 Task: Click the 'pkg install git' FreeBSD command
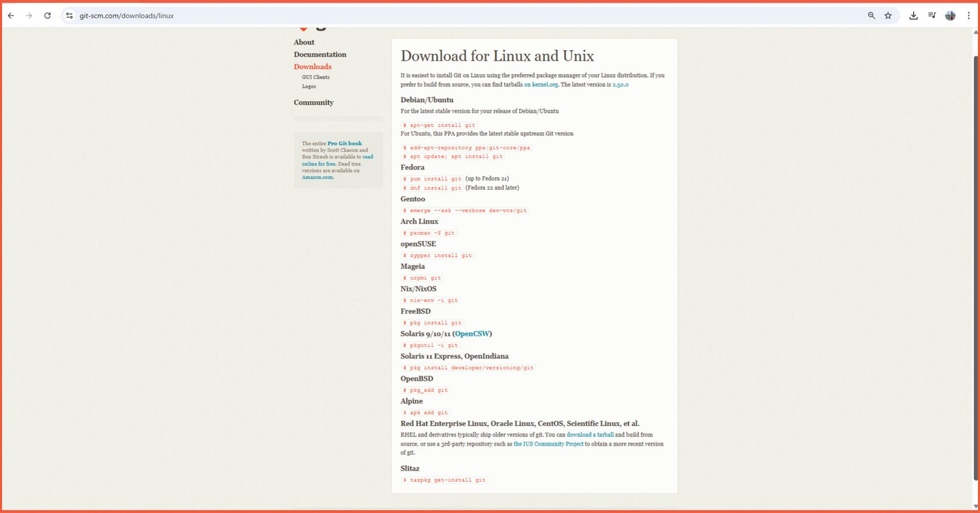[432, 323]
